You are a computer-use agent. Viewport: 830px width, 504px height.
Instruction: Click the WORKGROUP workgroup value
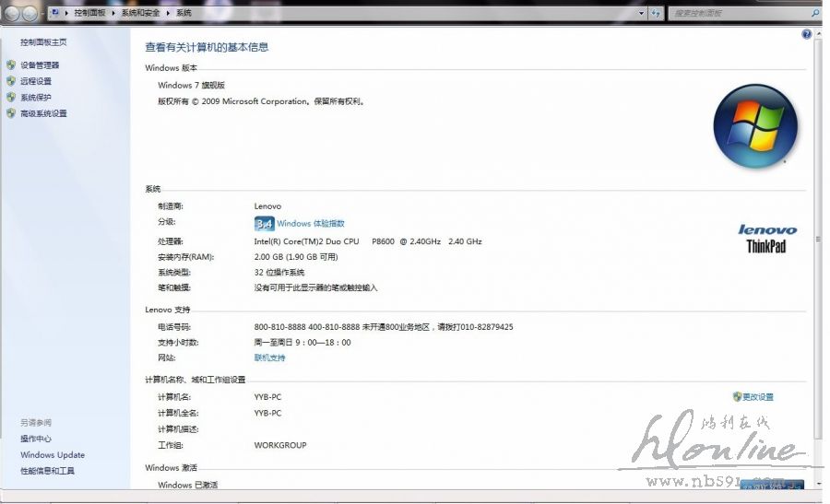point(280,445)
